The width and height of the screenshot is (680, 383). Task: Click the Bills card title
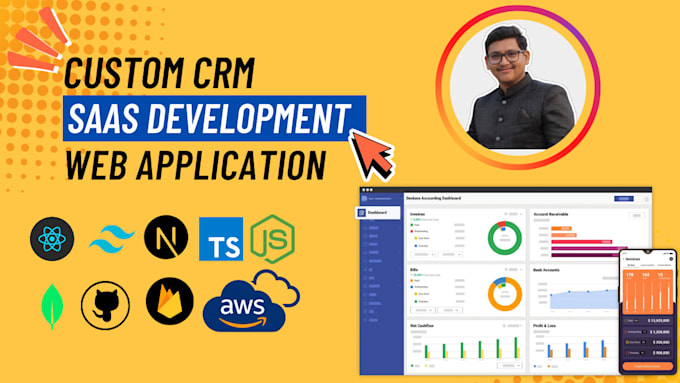pyautogui.click(x=414, y=270)
